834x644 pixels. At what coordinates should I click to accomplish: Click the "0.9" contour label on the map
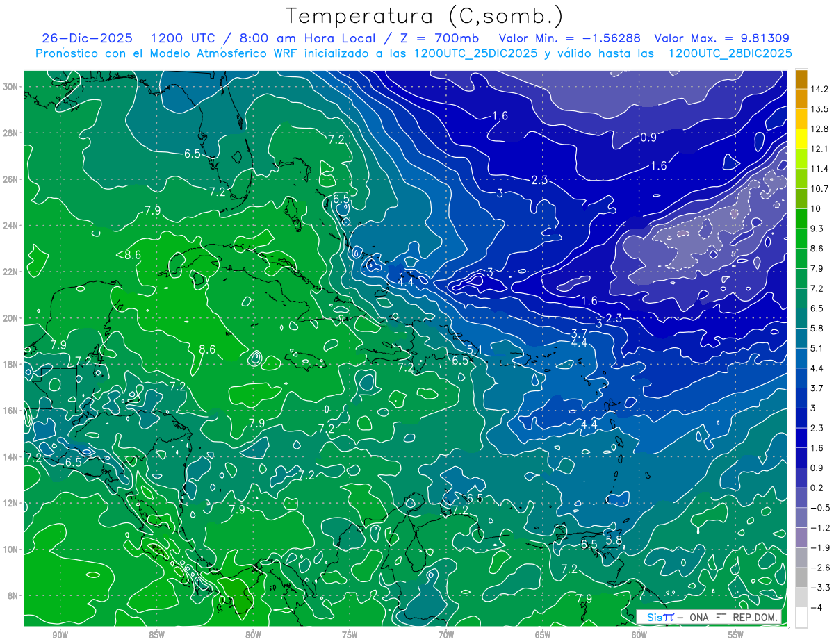tap(648, 138)
